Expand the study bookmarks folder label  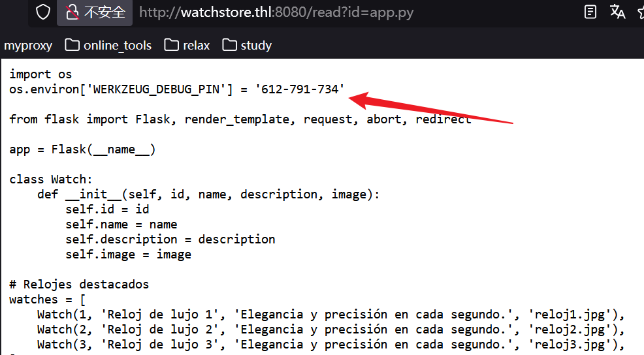(x=256, y=46)
